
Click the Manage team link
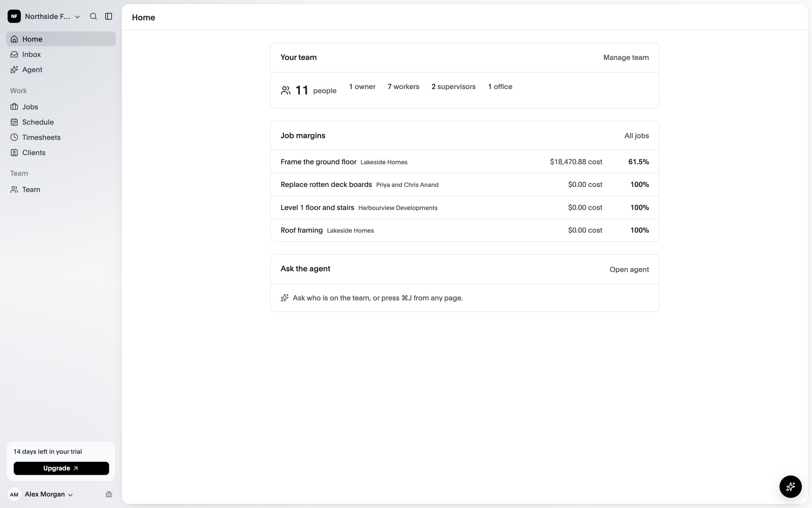click(x=626, y=58)
